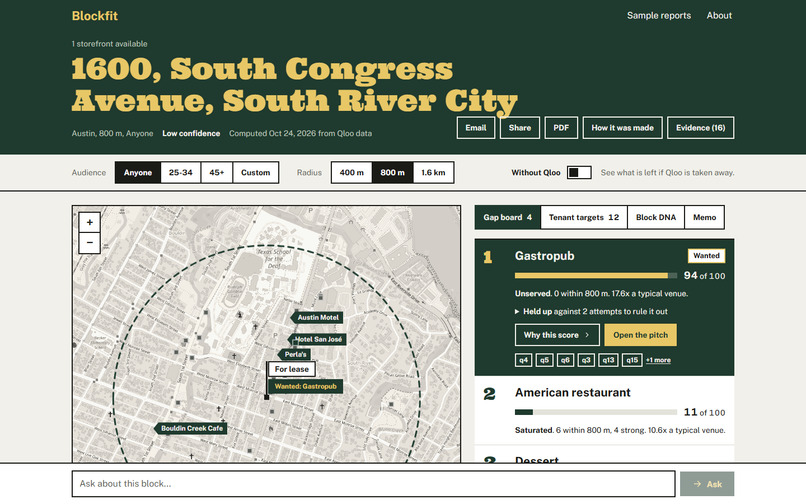This screenshot has height=504, width=806.
Task: Click the q5 evidence chip
Action: pos(544,360)
